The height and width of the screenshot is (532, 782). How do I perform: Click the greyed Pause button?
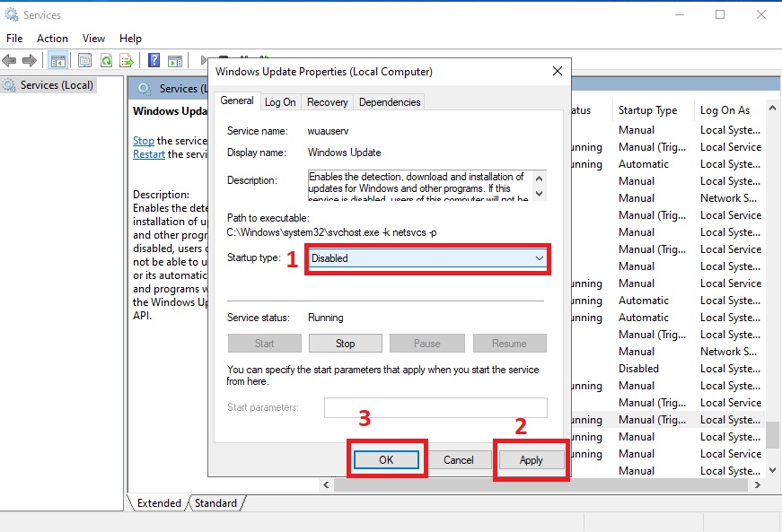tap(426, 344)
